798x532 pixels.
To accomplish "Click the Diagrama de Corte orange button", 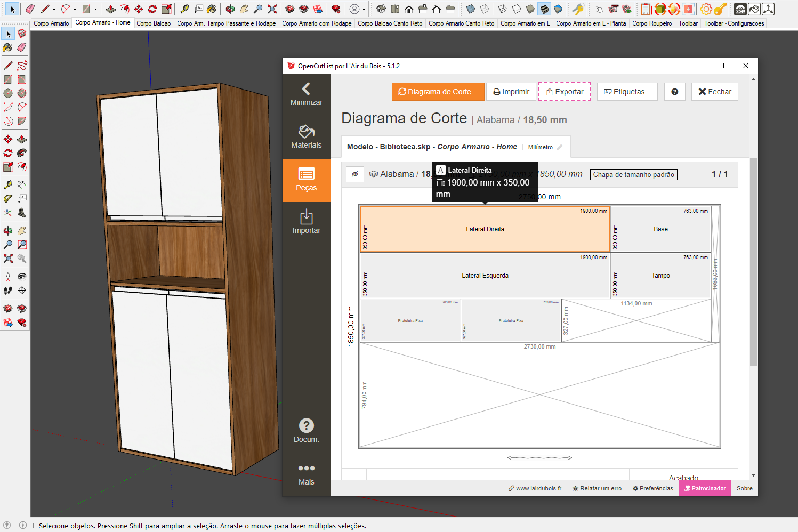I will click(438, 92).
